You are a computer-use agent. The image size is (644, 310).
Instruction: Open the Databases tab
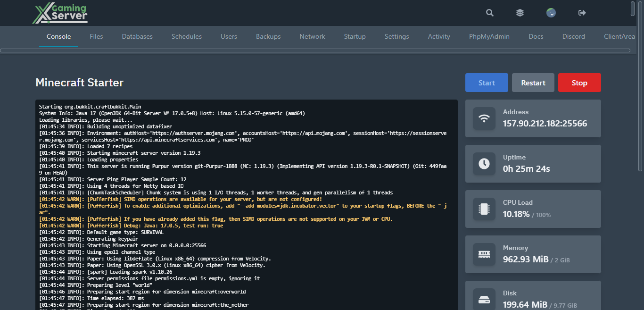137,36
